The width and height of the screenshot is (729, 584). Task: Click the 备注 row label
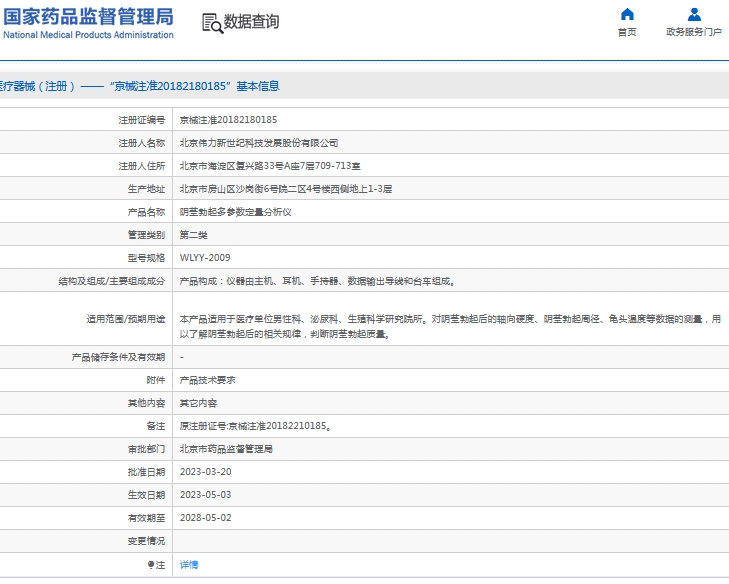156,426
